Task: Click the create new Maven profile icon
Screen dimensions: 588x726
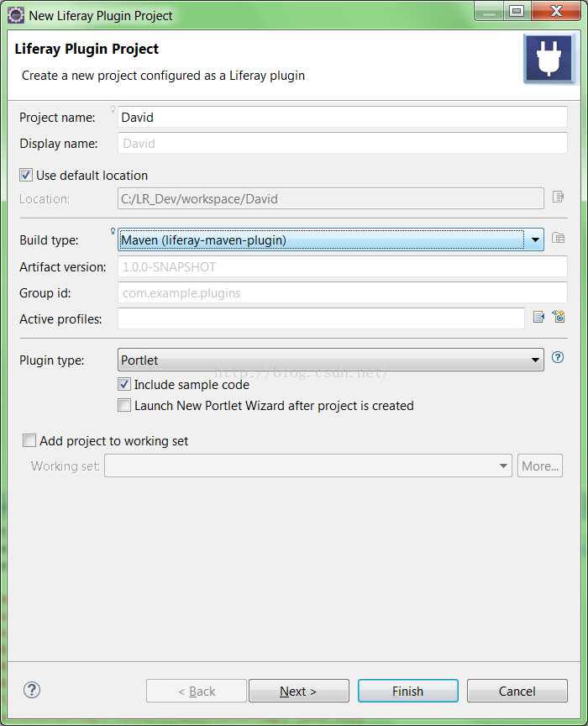Action: click(x=559, y=318)
